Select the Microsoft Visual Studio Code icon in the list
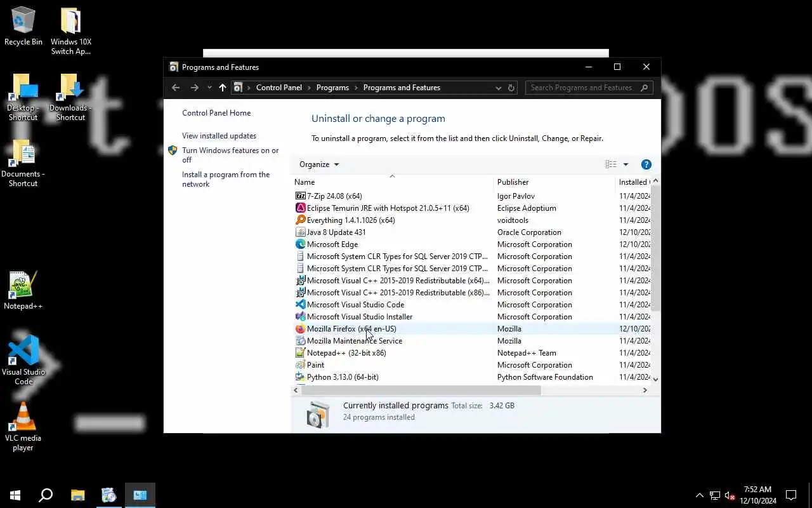The image size is (812, 508). (301, 305)
